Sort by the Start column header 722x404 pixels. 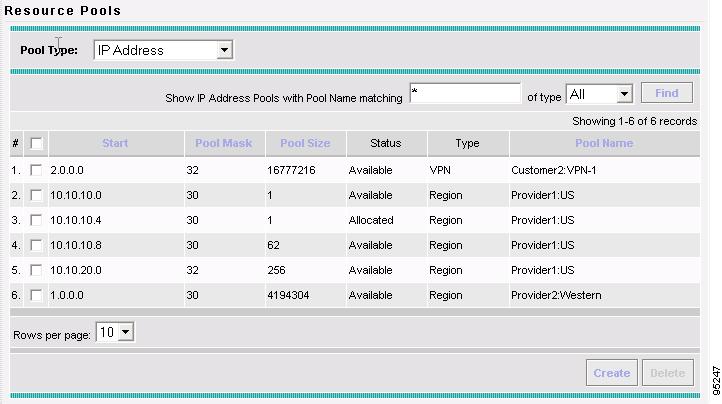(115, 143)
